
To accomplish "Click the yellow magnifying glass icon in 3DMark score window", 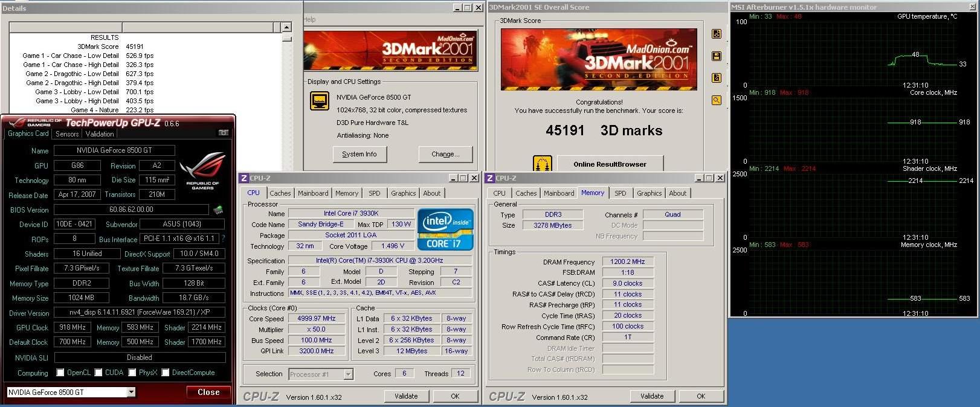I will 717,100.
